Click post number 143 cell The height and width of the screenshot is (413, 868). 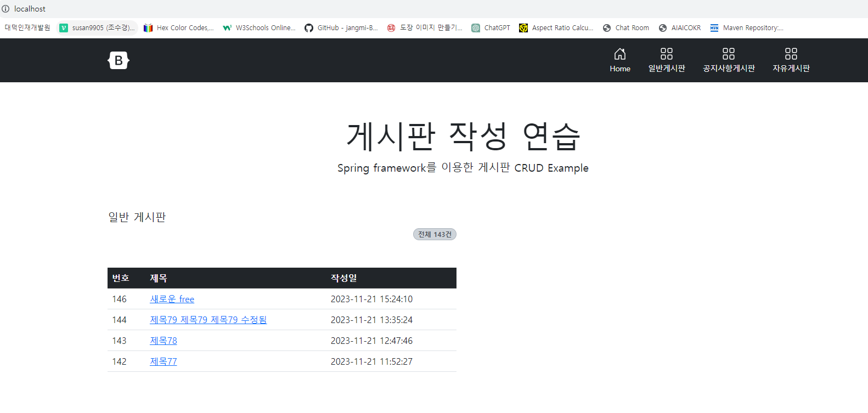click(119, 341)
